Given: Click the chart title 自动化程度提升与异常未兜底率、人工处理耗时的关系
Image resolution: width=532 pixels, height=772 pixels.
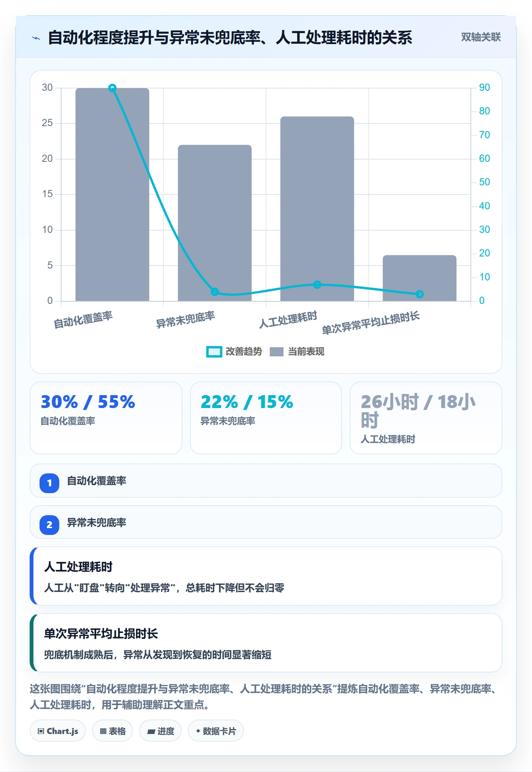Looking at the screenshot, I should 230,38.
